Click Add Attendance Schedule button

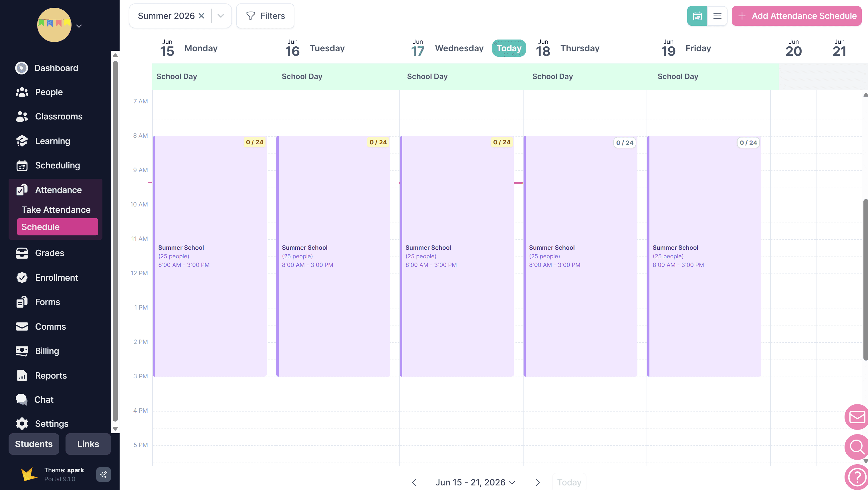(x=796, y=16)
